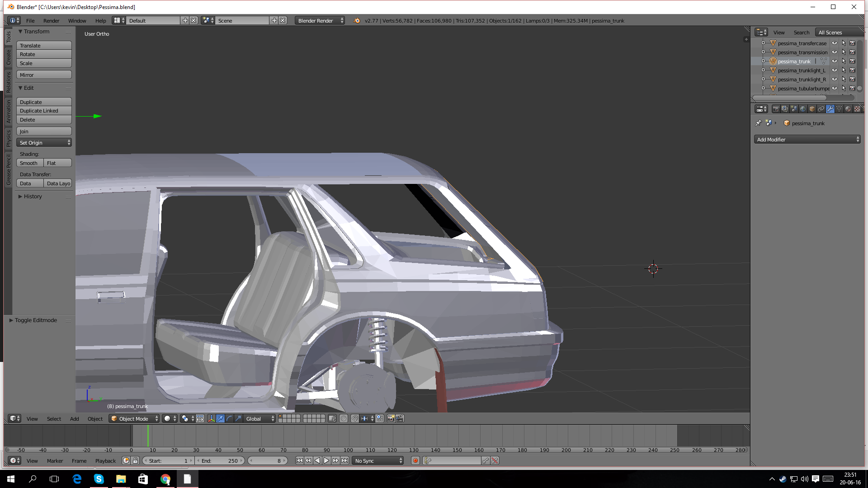Image resolution: width=868 pixels, height=488 pixels.
Task: Open Chrome from the Windows taskbar
Action: coord(165,479)
